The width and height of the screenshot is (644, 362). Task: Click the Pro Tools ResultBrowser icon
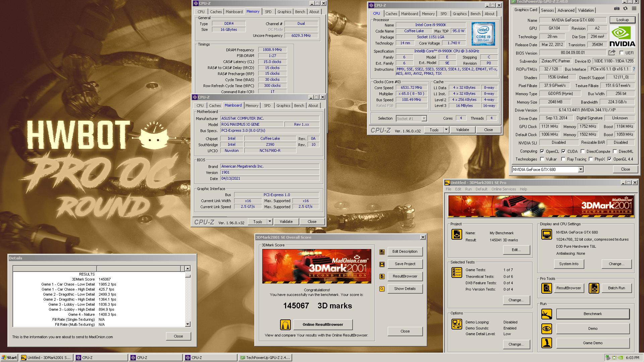pyautogui.click(x=546, y=288)
